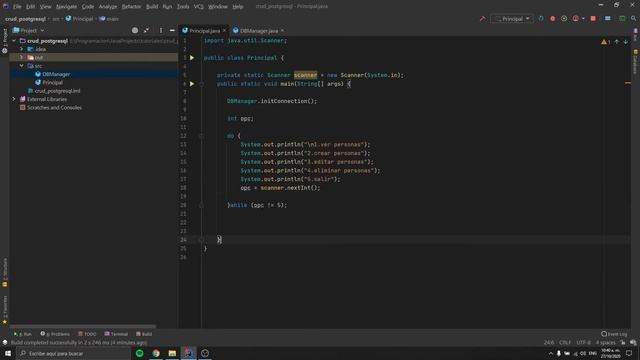Click Project breadcrumb in navigation bar

[26, 19]
